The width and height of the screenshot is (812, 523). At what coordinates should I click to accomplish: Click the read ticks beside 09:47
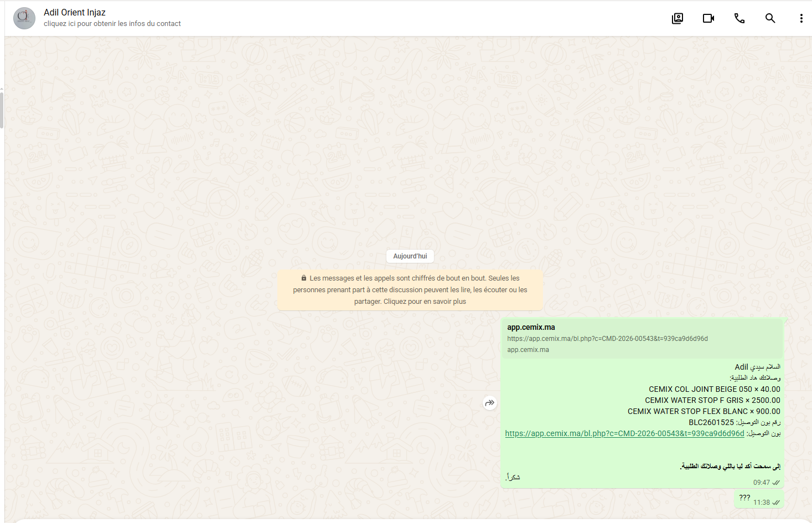coord(776,483)
